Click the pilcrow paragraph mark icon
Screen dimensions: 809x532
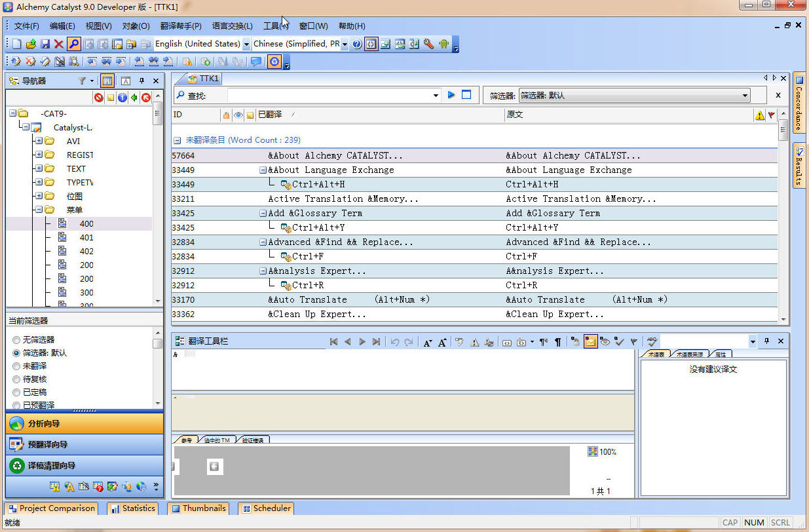pyautogui.click(x=557, y=341)
